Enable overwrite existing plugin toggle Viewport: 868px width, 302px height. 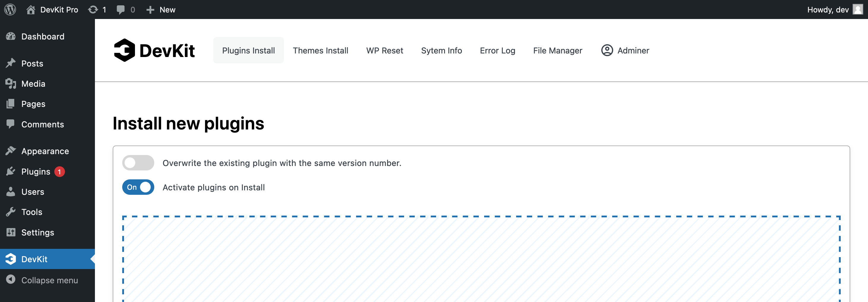[138, 163]
